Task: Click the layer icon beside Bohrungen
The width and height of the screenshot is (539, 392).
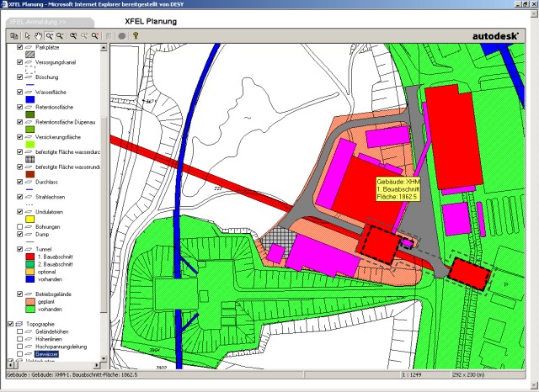Action: pos(29,227)
